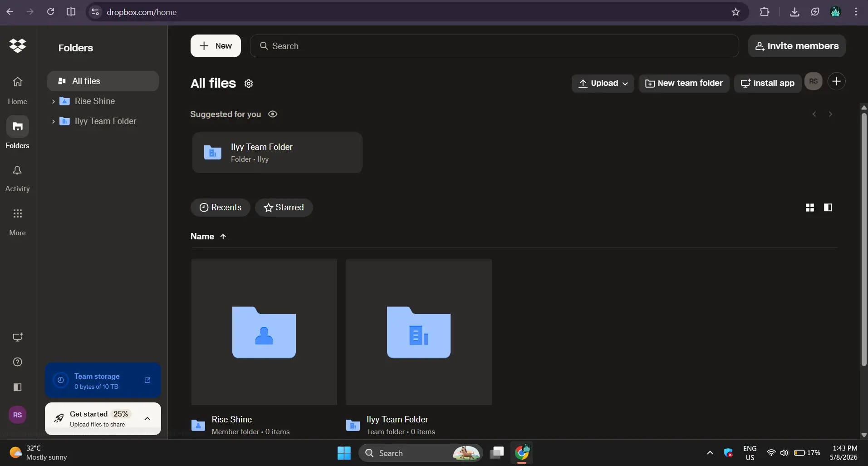Select Rise Shine in folder tree
Screen dimensions: 868x466
95,101
